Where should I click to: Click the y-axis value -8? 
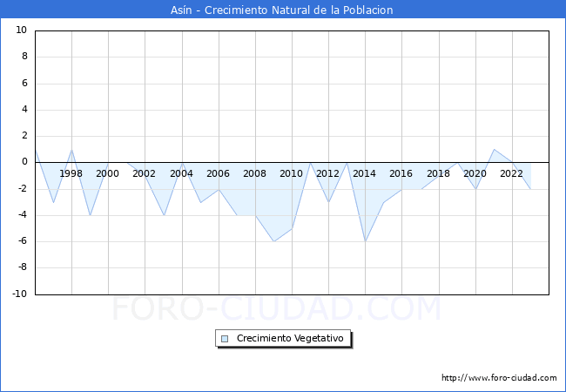[x=23, y=267]
